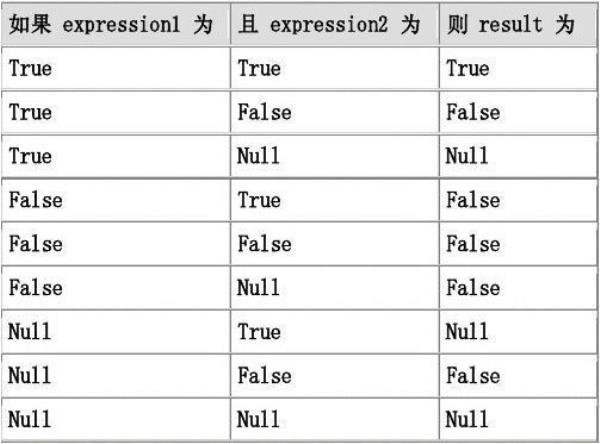Click expression2 Null cell in False expression1 row
This screenshot has height=444, width=600.
[335, 288]
